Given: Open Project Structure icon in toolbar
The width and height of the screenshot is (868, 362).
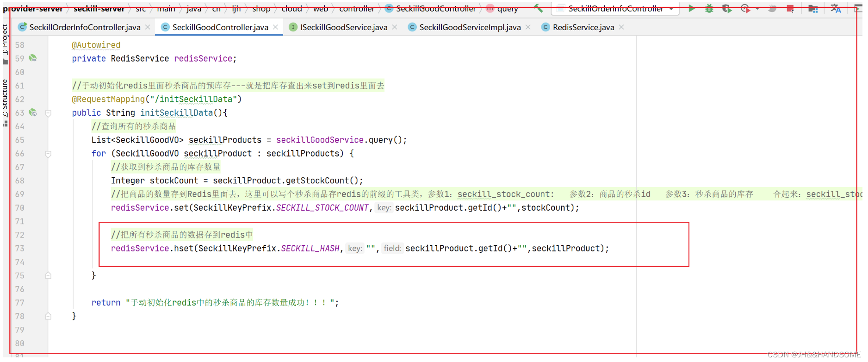Looking at the screenshot, I should click(x=813, y=8).
